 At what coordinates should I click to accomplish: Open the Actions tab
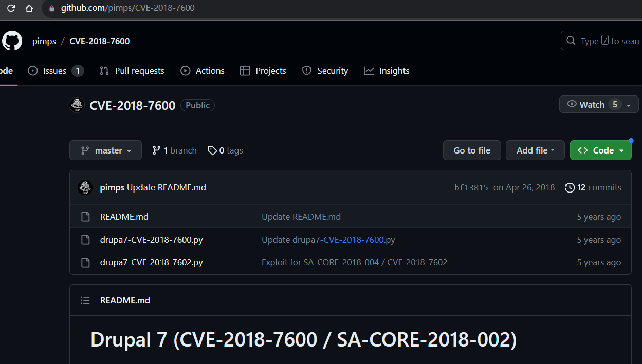pos(203,71)
